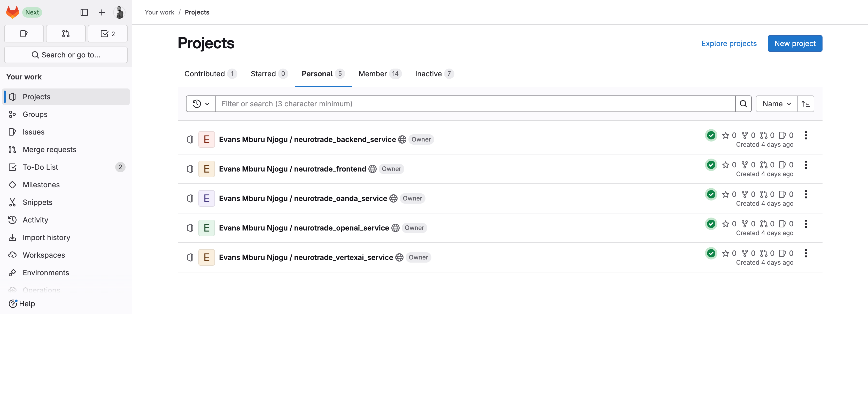
Task: Open to-do list shortcut with count 2
Action: point(107,34)
